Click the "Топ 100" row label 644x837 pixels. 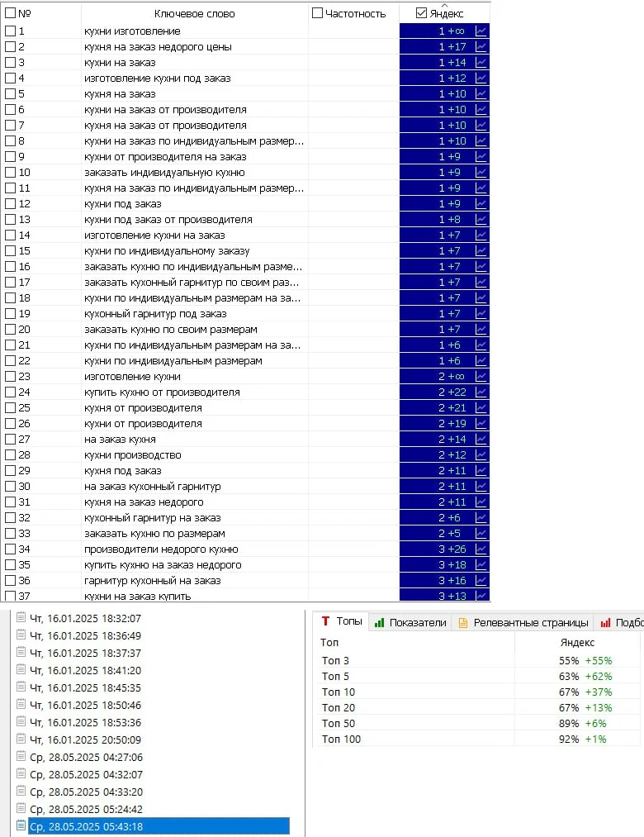point(342,740)
